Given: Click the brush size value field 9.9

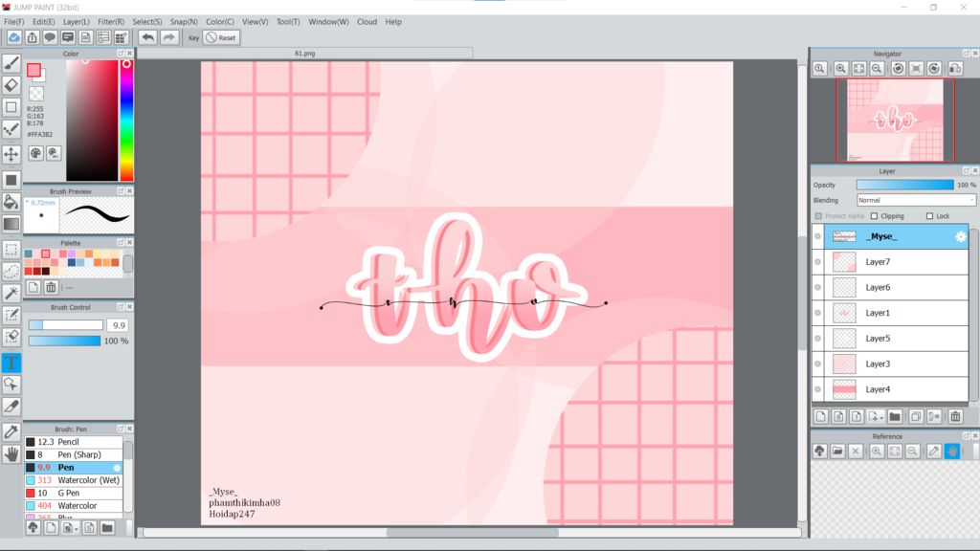Looking at the screenshot, I should [x=118, y=325].
